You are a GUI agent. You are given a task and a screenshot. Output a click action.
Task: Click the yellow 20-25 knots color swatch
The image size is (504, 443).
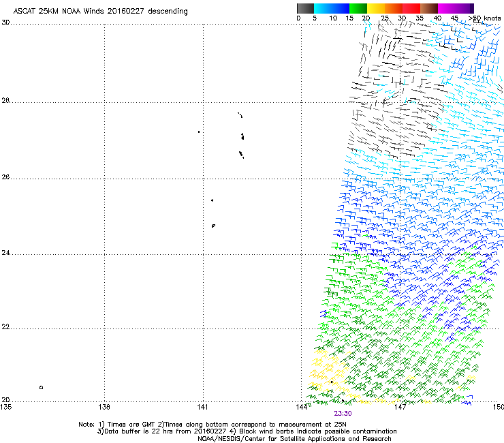[376, 8]
